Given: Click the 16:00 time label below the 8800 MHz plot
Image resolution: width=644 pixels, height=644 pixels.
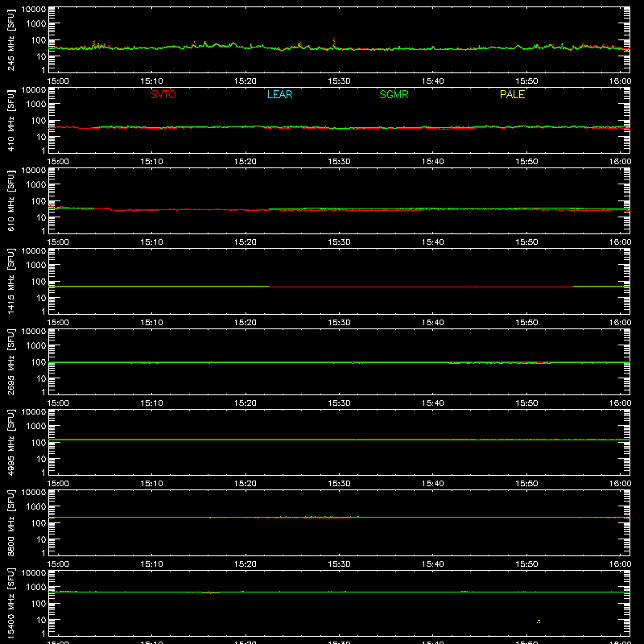Looking at the screenshot, I should (x=620, y=564).
